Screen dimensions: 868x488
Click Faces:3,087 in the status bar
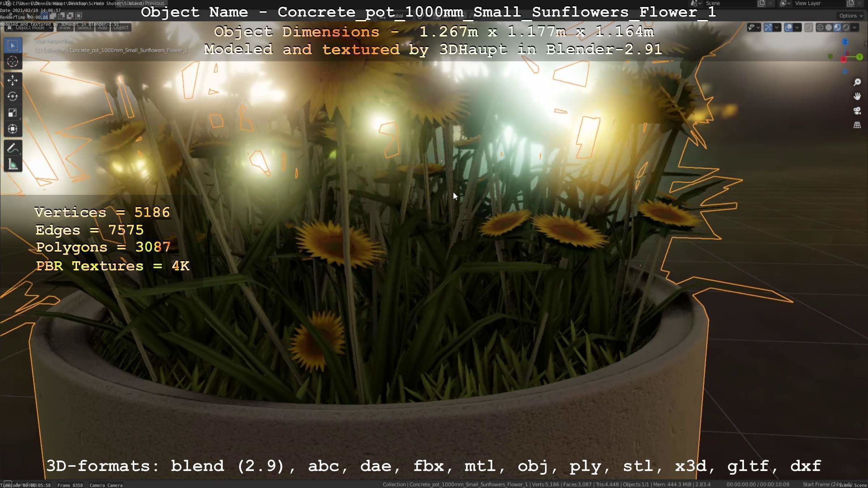pos(578,484)
